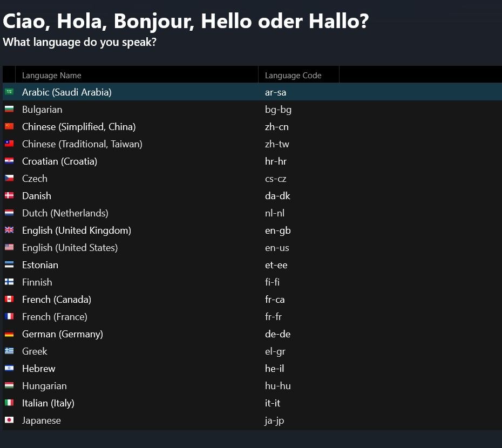The image size is (502, 448).
Task: Choose the Hungarian language row
Action: pyautogui.click(x=252, y=386)
